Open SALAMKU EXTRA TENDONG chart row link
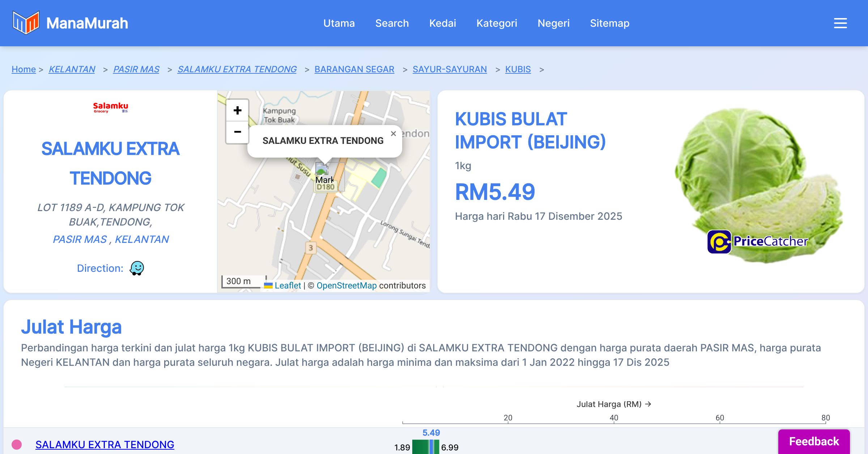The image size is (868, 454). click(105, 445)
